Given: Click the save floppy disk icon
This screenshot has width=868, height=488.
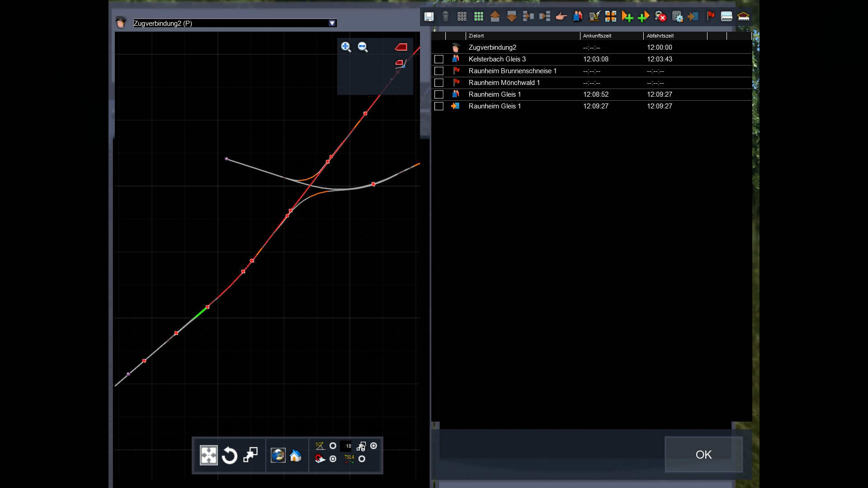Looking at the screenshot, I should click(429, 17).
